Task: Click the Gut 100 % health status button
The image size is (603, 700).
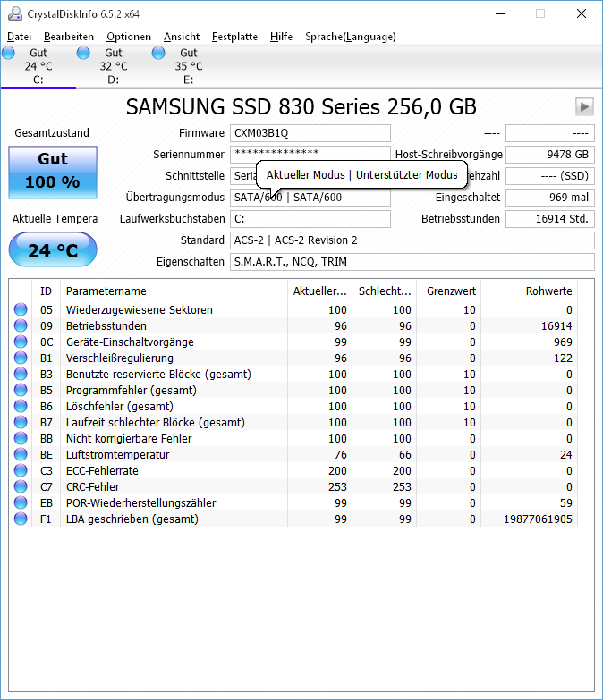Action: 53,173
